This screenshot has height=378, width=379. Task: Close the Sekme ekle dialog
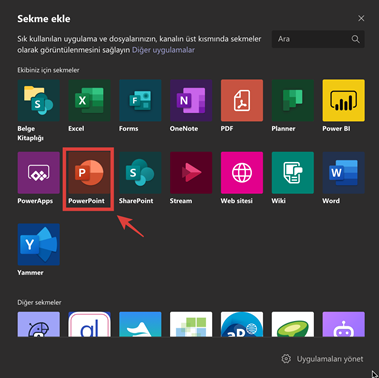361,18
